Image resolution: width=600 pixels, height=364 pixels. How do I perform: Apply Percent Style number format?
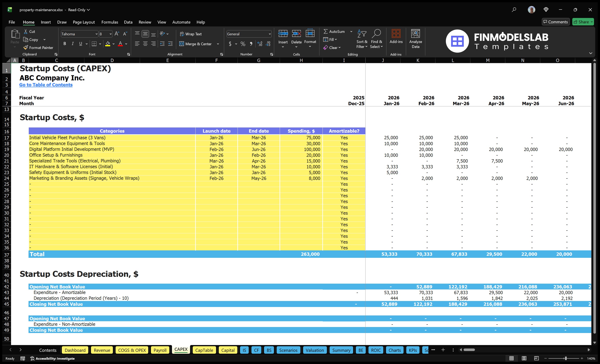(243, 44)
